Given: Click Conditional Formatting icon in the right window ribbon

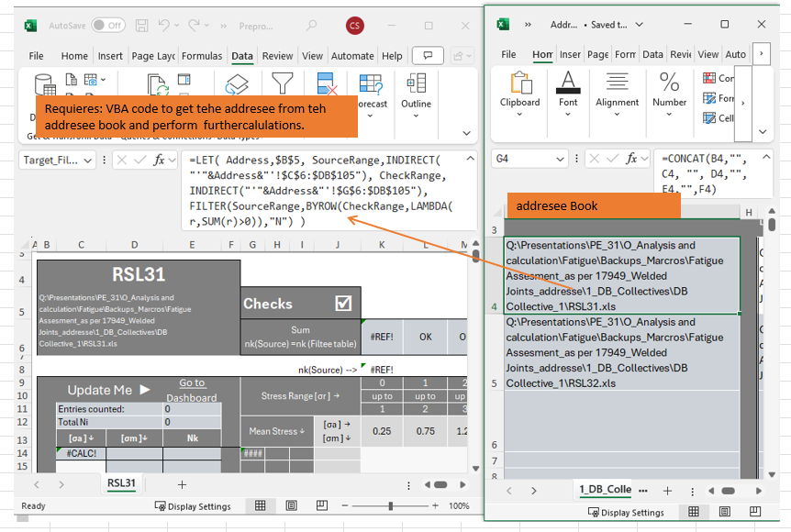Looking at the screenshot, I should [x=709, y=78].
